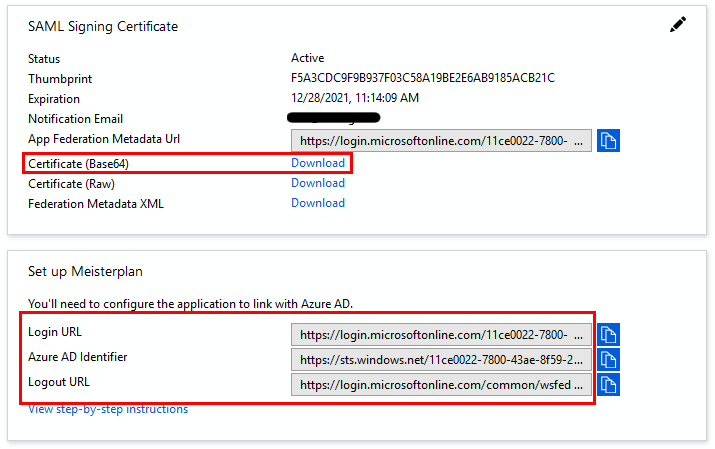The width and height of the screenshot is (715, 449).
Task: Select the Logout URL text field
Action: point(441,385)
